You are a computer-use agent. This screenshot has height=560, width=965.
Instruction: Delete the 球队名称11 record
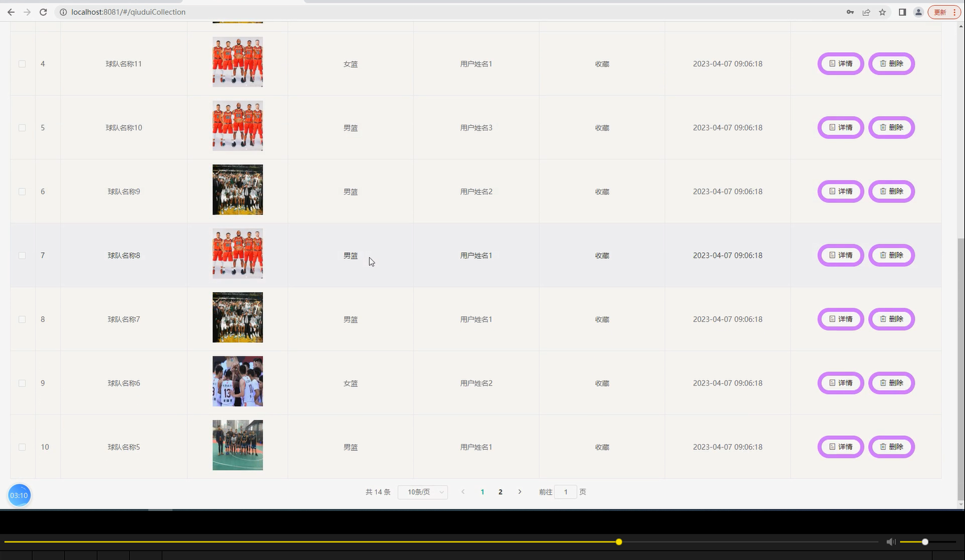point(892,64)
